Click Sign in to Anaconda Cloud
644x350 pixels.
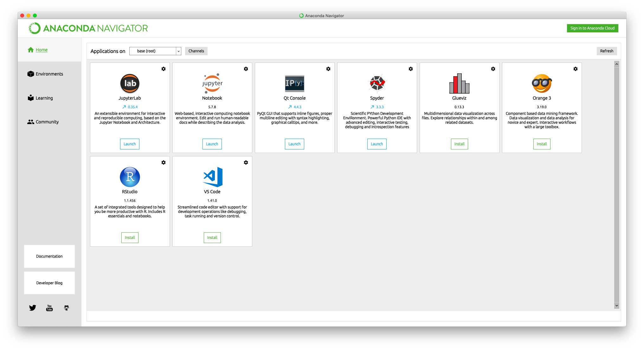(x=592, y=28)
